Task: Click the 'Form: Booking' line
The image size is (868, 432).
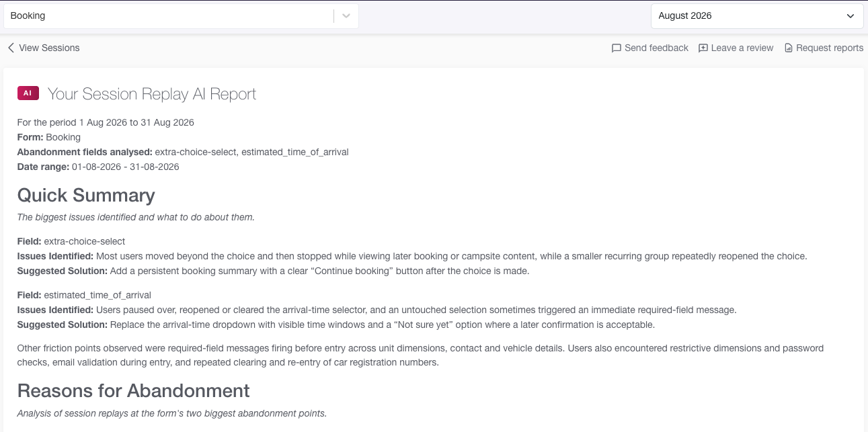Action: point(49,137)
